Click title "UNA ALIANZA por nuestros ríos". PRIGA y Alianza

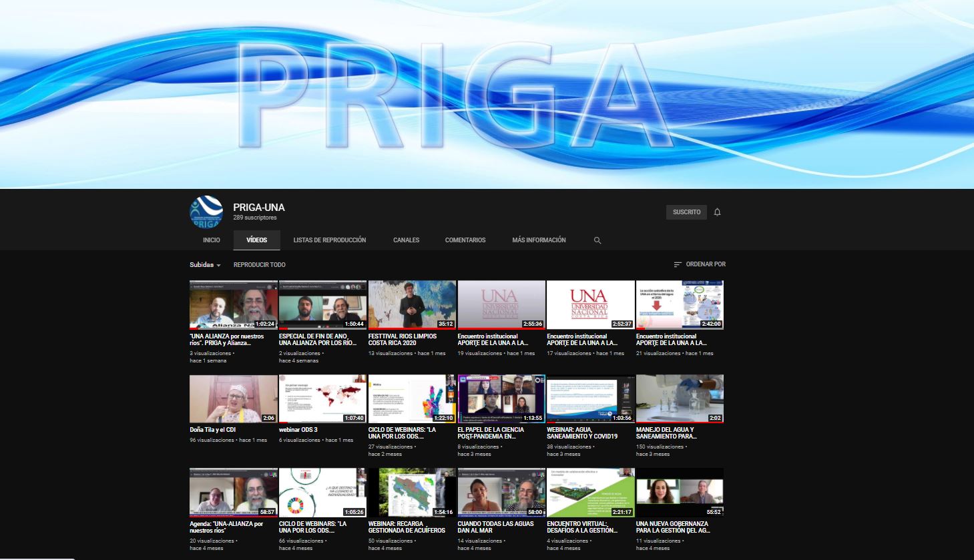click(x=227, y=340)
